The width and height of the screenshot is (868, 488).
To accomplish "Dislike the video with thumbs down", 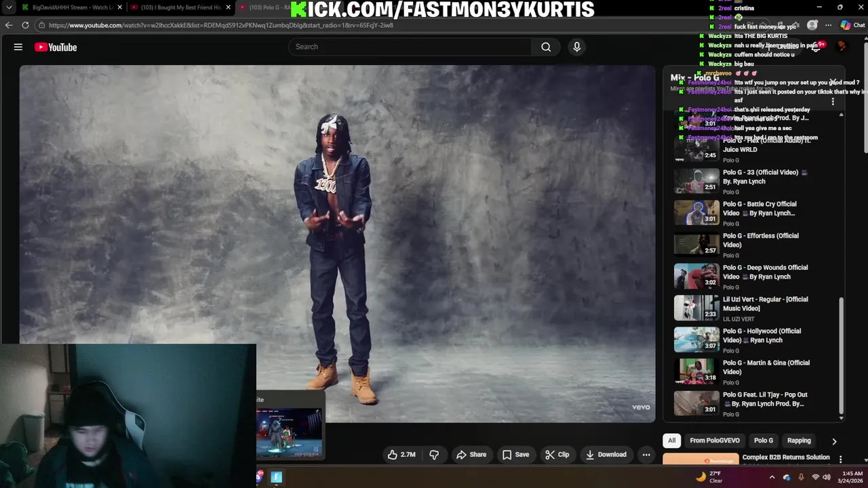I will [434, 455].
